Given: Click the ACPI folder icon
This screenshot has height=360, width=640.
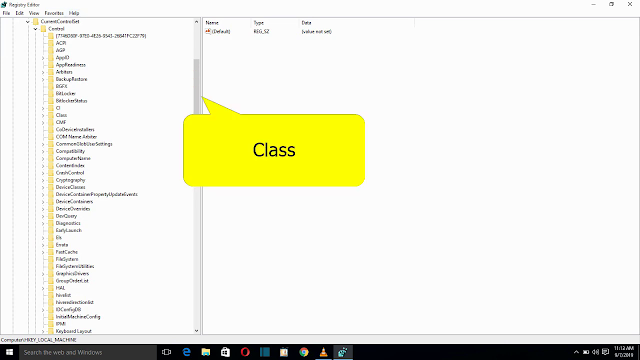Looking at the screenshot, I should click(x=51, y=43).
